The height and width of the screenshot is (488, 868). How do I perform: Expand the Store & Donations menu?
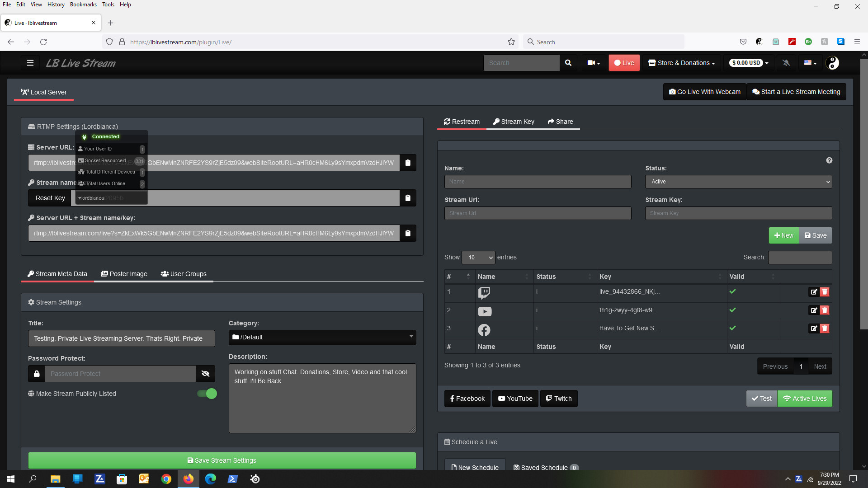(x=681, y=63)
